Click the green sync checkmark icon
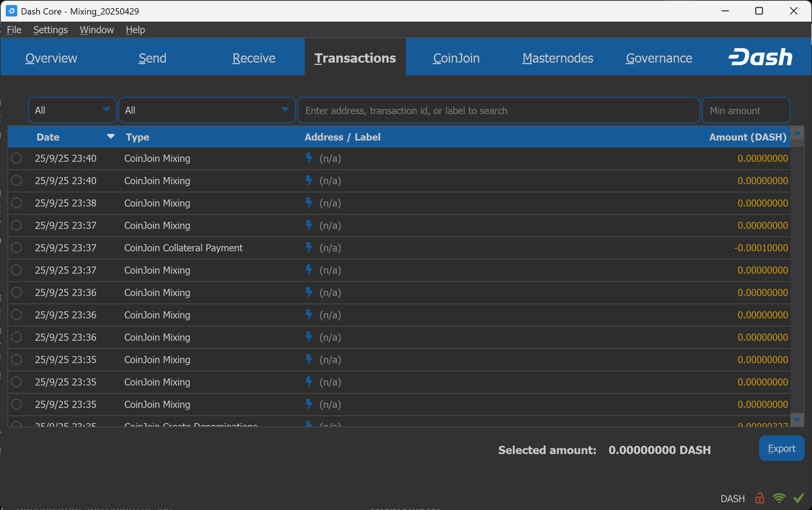This screenshot has height=510, width=812. [798, 498]
